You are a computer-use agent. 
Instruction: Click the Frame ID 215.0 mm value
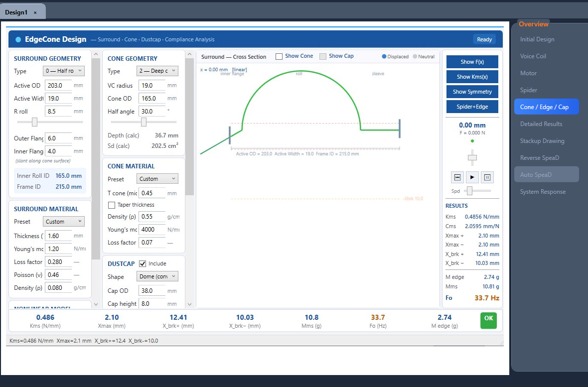tap(69, 187)
